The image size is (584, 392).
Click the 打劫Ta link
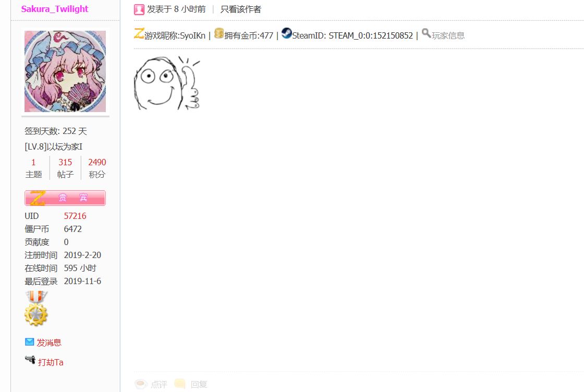pos(51,362)
